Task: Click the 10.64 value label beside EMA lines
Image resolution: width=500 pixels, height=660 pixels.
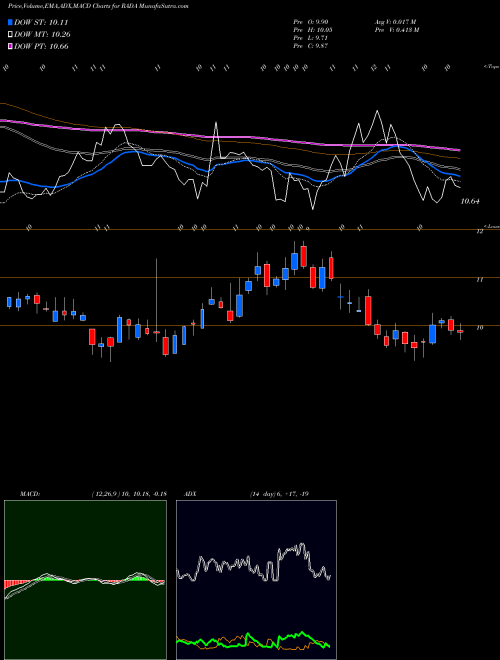Action: (x=470, y=201)
